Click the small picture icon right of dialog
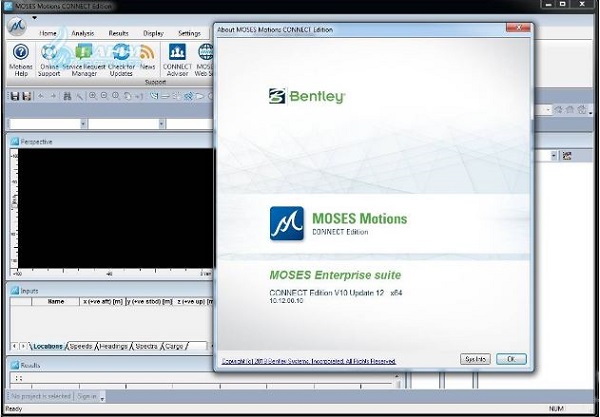The height and width of the screenshot is (417, 600). click(x=567, y=156)
